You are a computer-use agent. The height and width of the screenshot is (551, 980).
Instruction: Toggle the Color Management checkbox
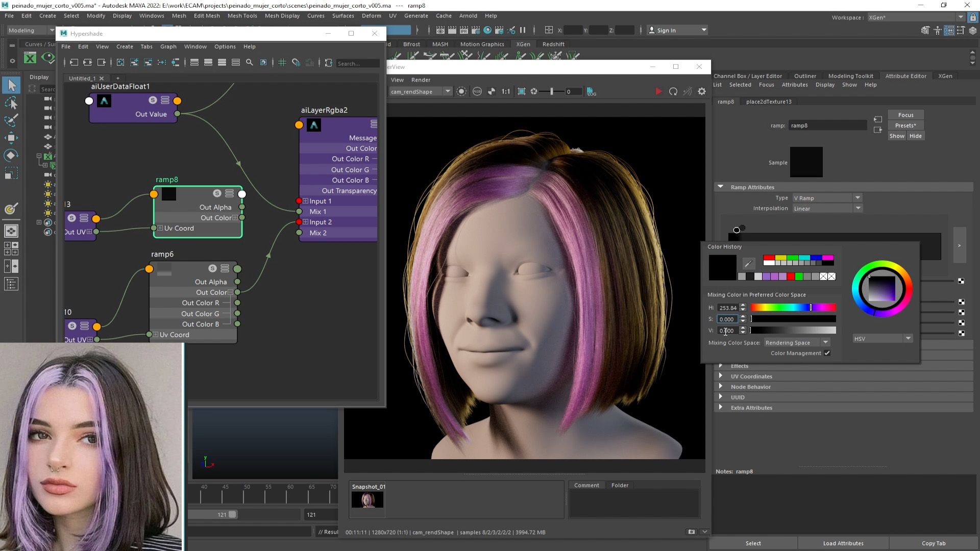(827, 353)
